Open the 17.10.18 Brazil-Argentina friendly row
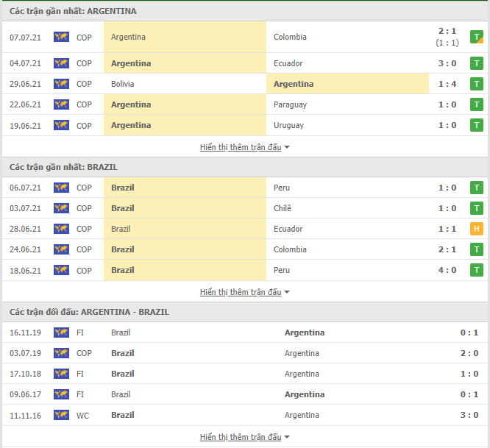The width and height of the screenshot is (490, 448). pos(245,374)
